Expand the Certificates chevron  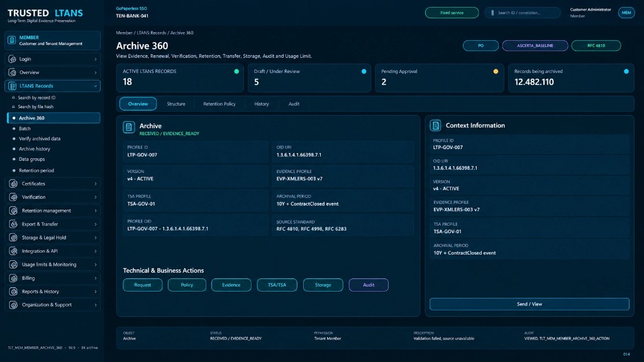[x=96, y=184]
